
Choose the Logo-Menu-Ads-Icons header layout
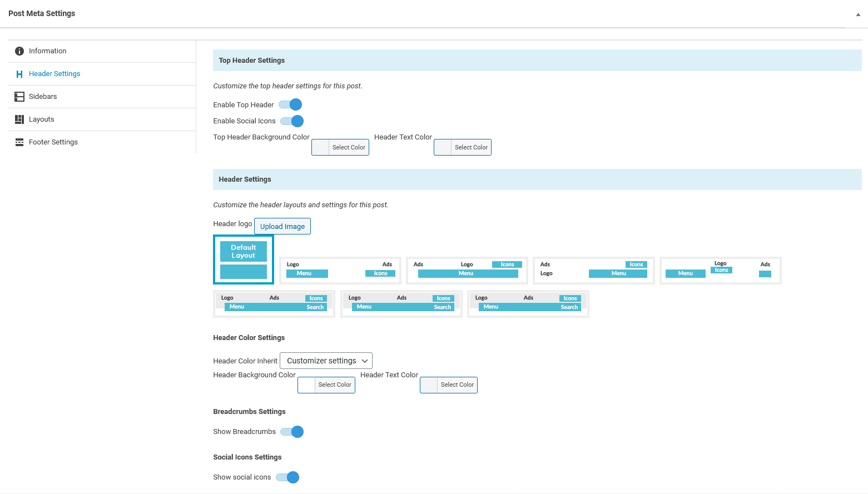coord(340,270)
